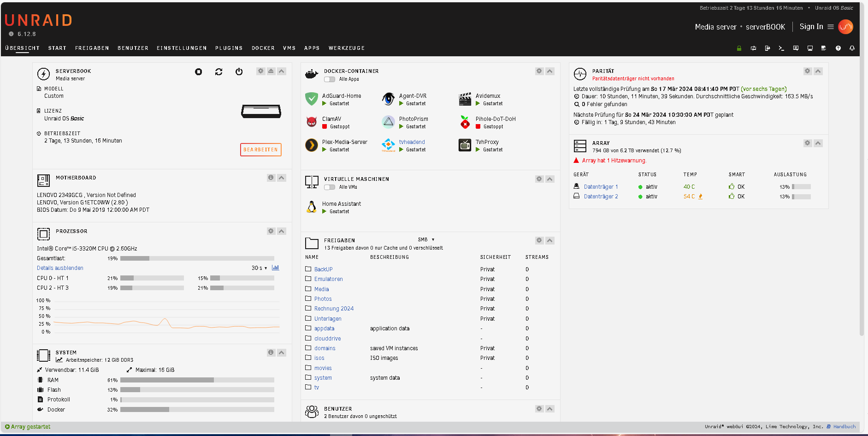Collapse the Parität panel with chevron
Image resolution: width=868 pixels, height=436 pixels.
(818, 71)
